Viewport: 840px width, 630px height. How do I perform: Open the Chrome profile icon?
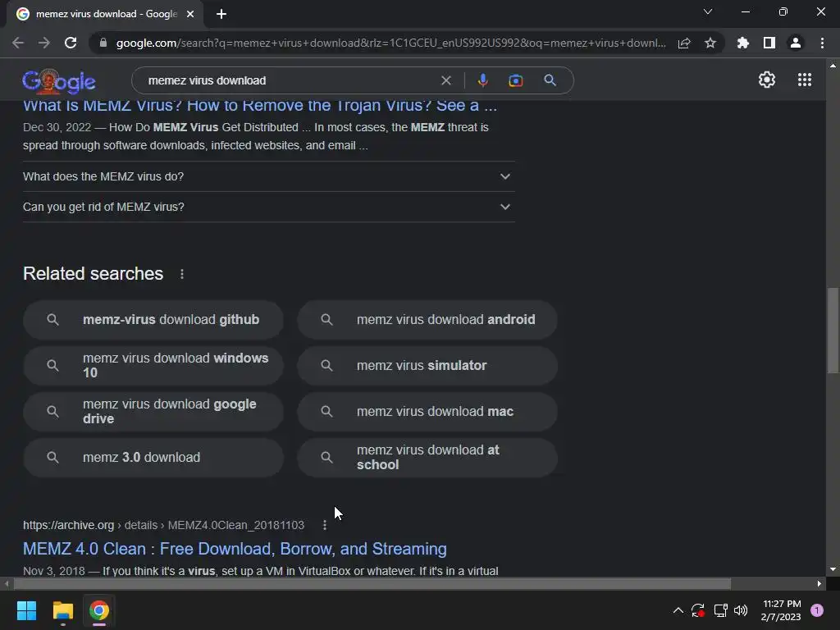tap(796, 43)
